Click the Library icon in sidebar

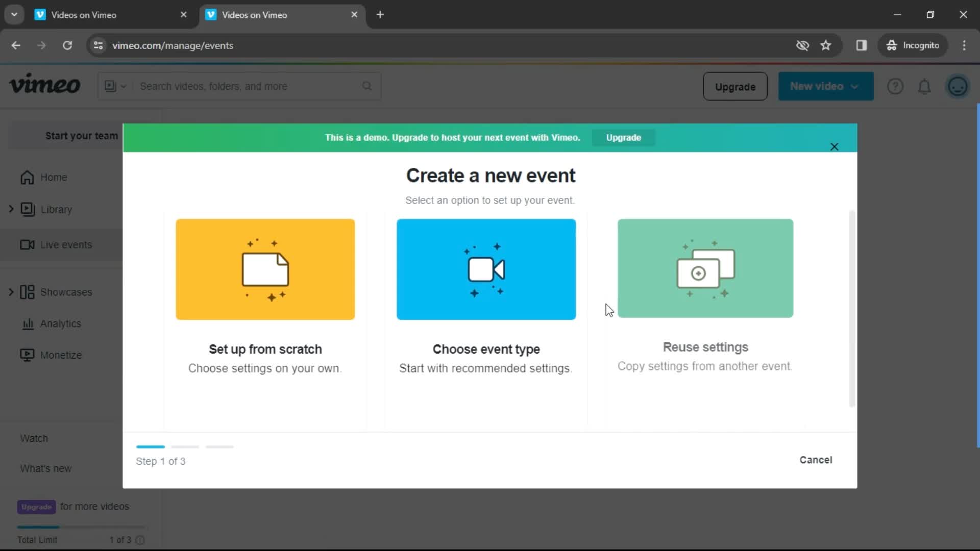click(x=28, y=209)
